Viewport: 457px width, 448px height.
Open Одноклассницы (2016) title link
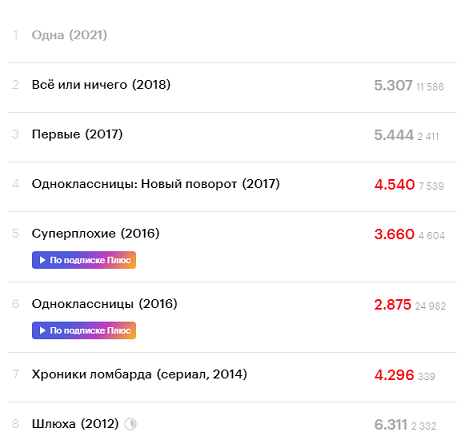coord(104,304)
